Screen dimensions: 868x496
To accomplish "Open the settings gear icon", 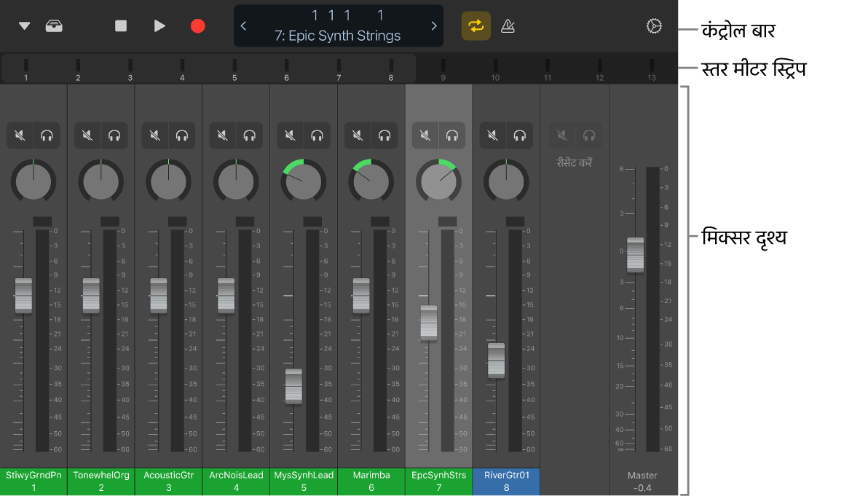I will [x=654, y=26].
